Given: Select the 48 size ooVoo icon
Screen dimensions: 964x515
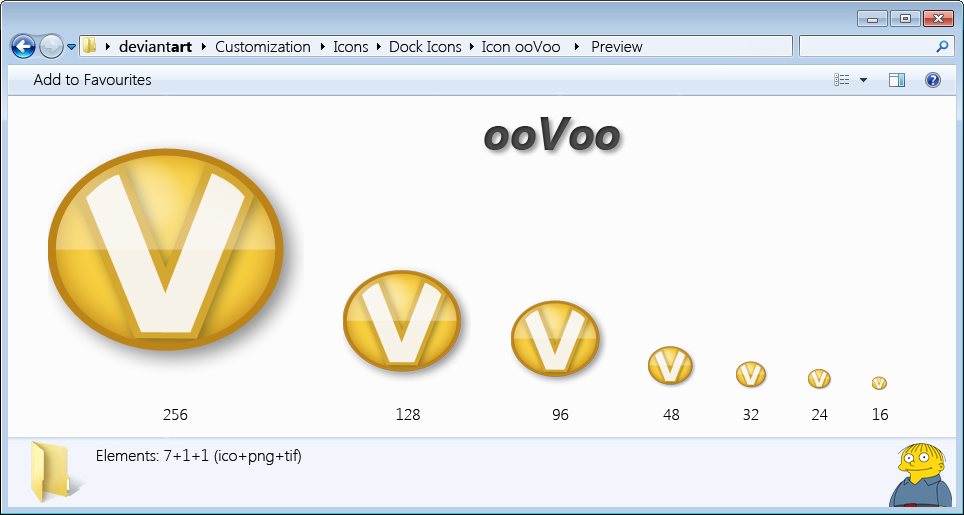Looking at the screenshot, I should (670, 365).
